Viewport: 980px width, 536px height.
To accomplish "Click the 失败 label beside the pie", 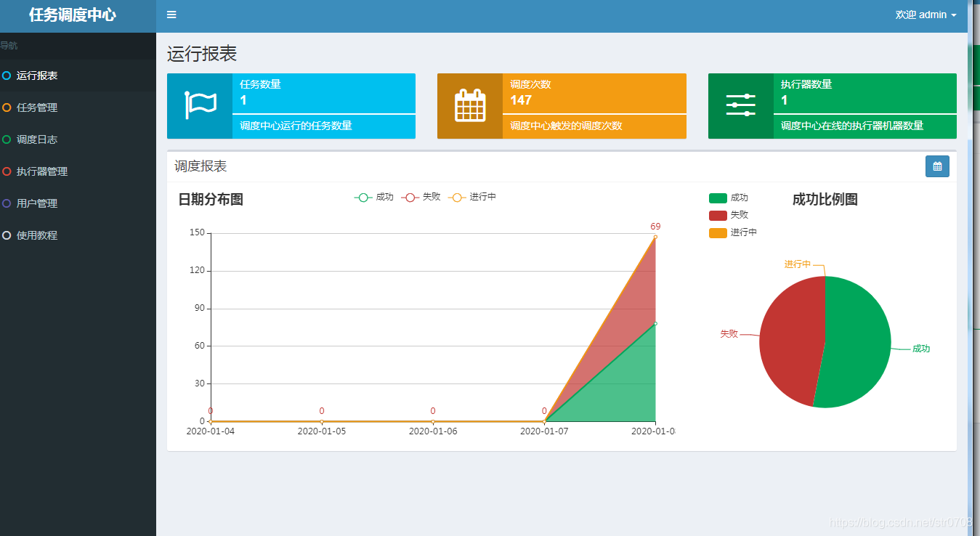I will [729, 334].
